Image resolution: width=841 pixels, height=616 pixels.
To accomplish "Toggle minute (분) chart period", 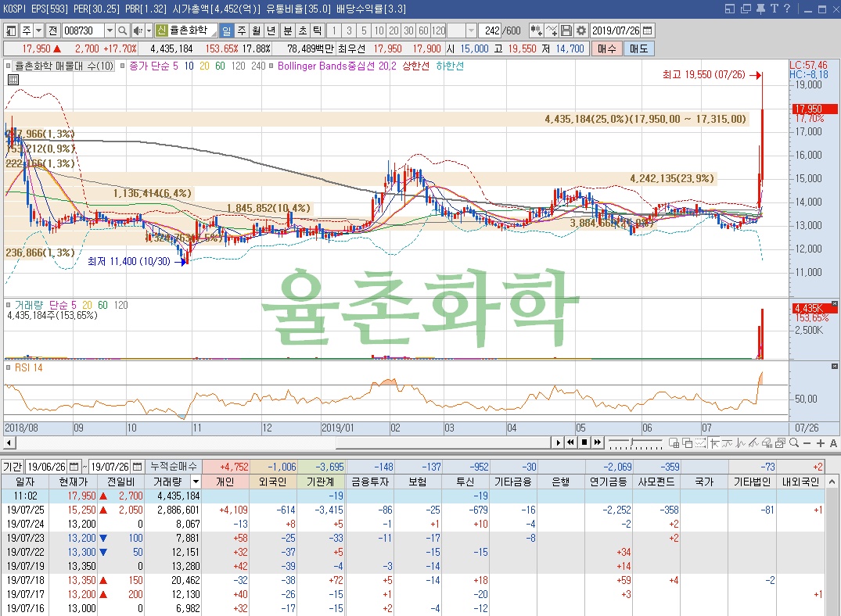I will click(287, 30).
